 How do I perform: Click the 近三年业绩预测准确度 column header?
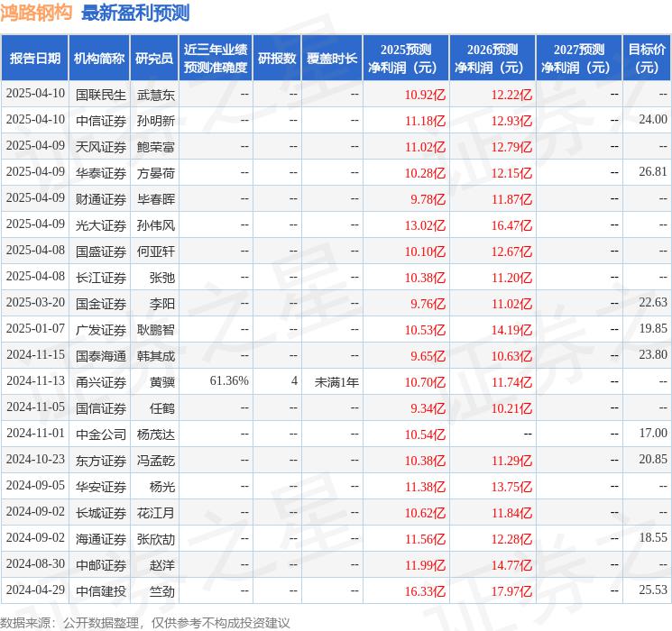coord(216,59)
